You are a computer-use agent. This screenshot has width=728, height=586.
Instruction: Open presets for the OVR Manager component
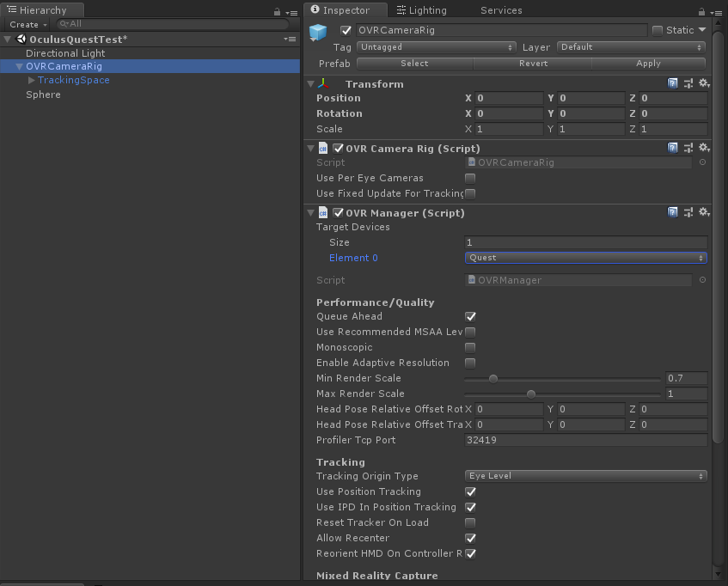(688, 212)
